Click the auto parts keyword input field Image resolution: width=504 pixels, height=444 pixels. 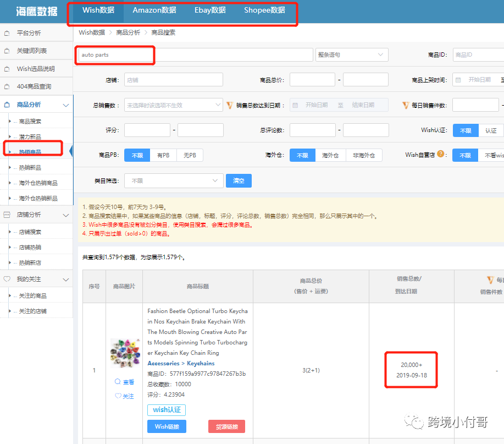(x=115, y=56)
